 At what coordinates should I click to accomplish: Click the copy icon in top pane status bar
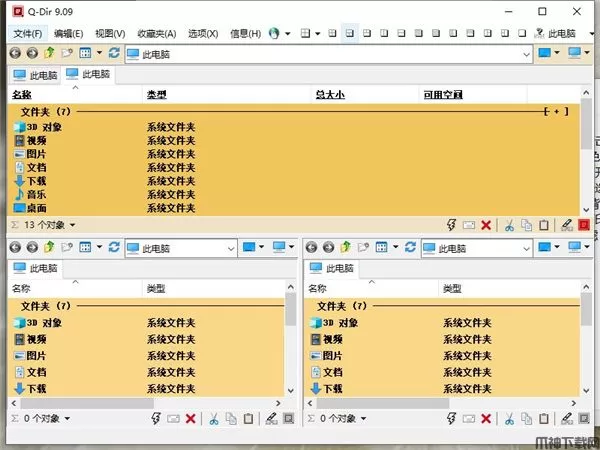click(527, 225)
